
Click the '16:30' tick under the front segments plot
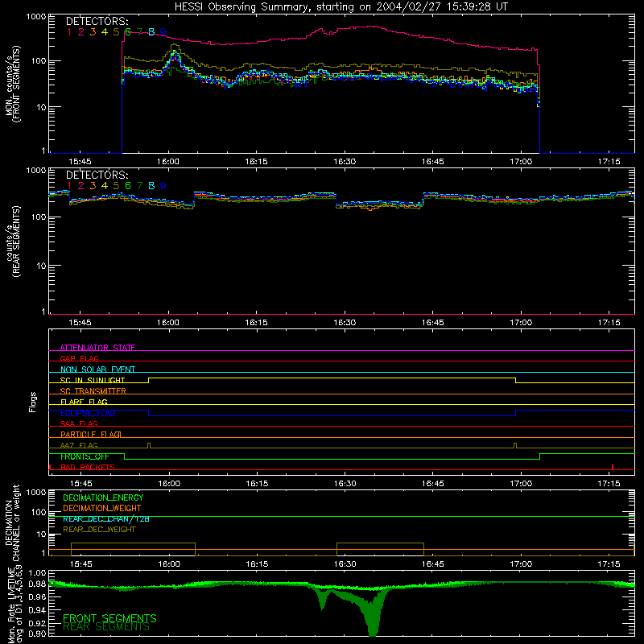[x=345, y=162]
